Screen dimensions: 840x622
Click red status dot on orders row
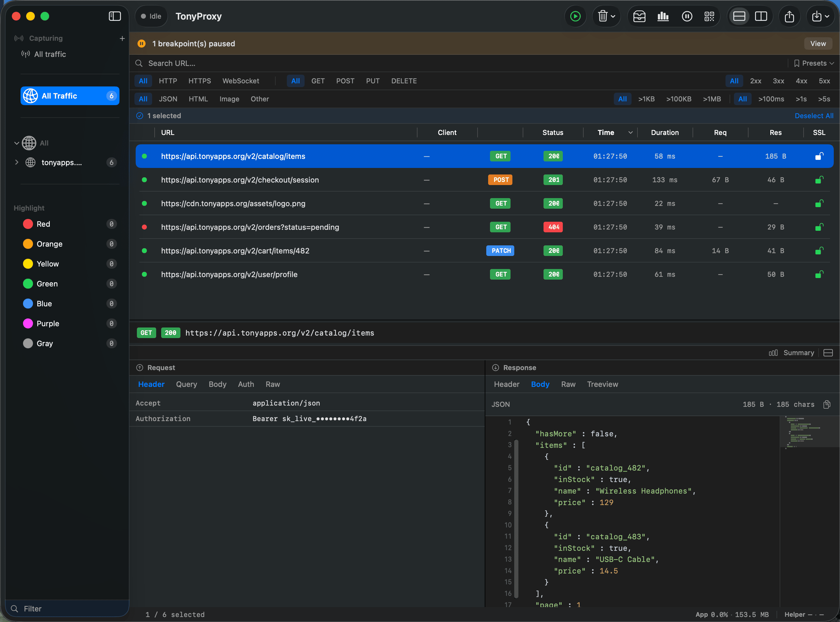point(144,227)
